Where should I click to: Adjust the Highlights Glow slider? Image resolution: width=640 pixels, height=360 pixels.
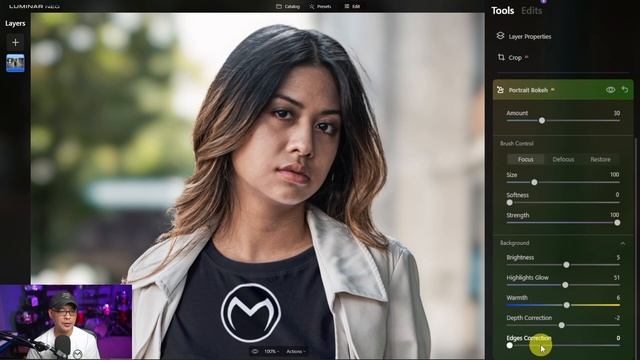565,285
